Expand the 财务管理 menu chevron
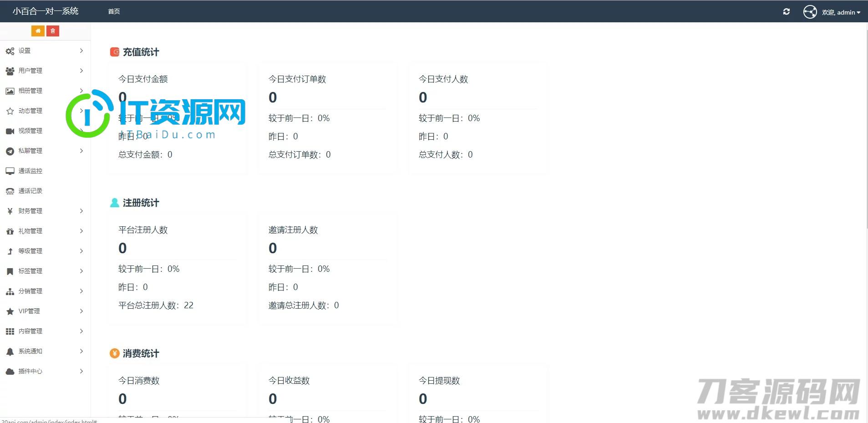The image size is (868, 423). coord(81,211)
